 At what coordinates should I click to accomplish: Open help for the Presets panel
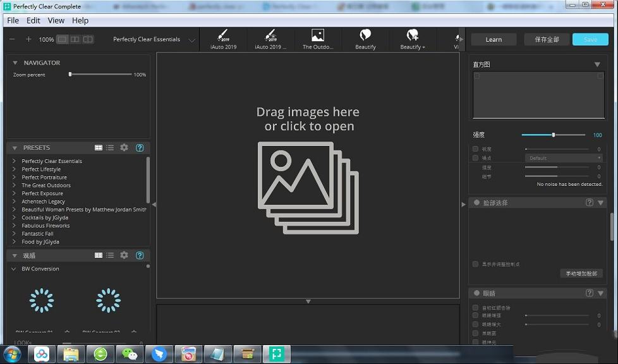(x=140, y=147)
